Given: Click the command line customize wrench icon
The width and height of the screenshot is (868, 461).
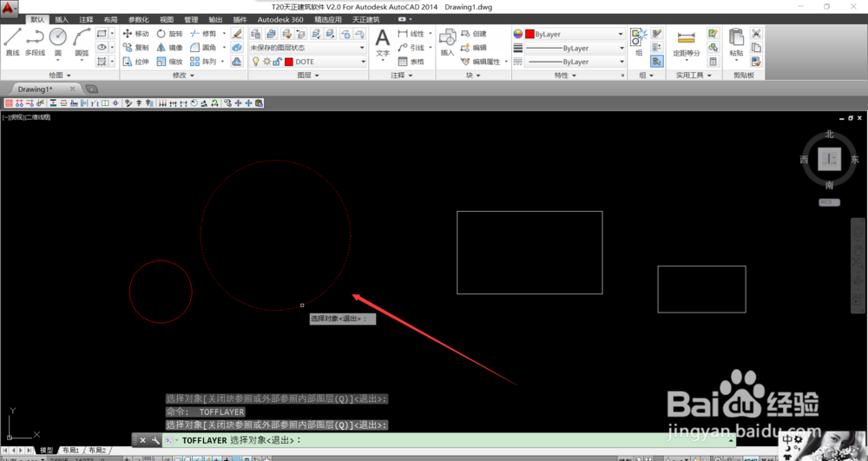Looking at the screenshot, I should point(155,440).
